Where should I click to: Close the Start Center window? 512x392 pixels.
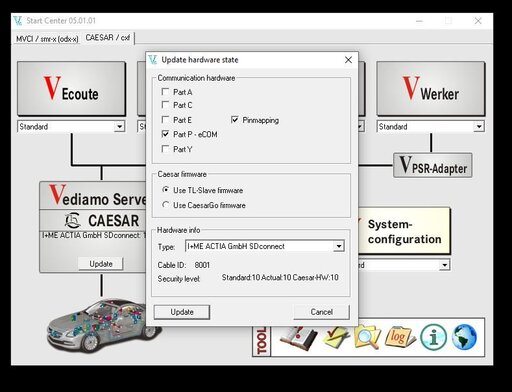tap(478, 21)
